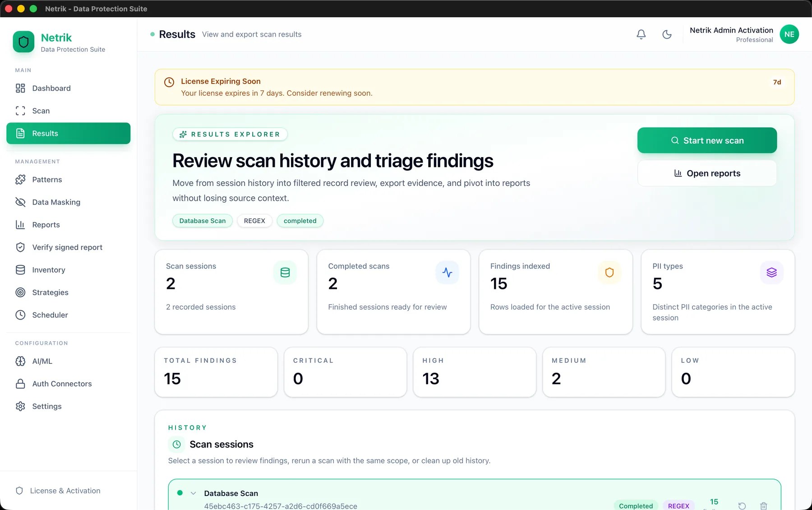
Task: Navigate to Data Masking
Action: [68, 202]
